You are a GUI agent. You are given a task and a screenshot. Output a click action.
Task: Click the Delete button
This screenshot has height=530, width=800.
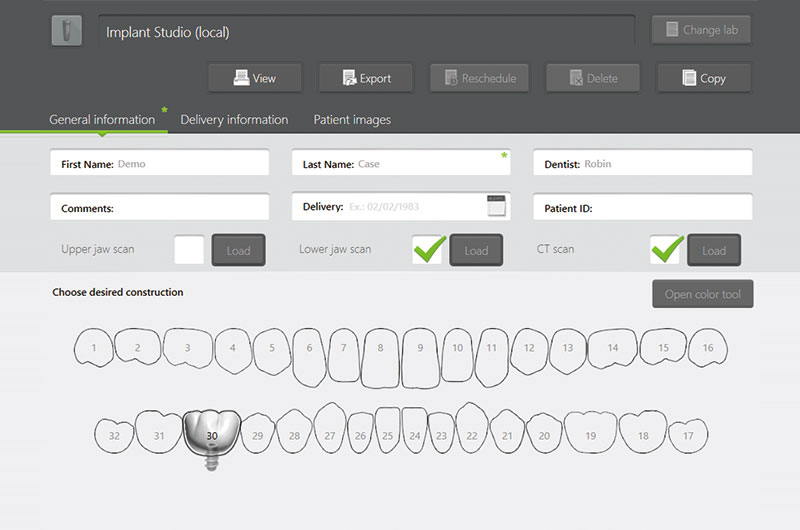[593, 78]
